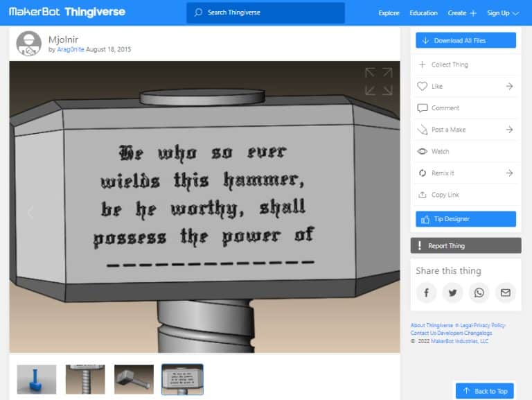Viewport: 532px width, 400px height.
Task: Select the inscription thumbnail
Action: (182, 379)
